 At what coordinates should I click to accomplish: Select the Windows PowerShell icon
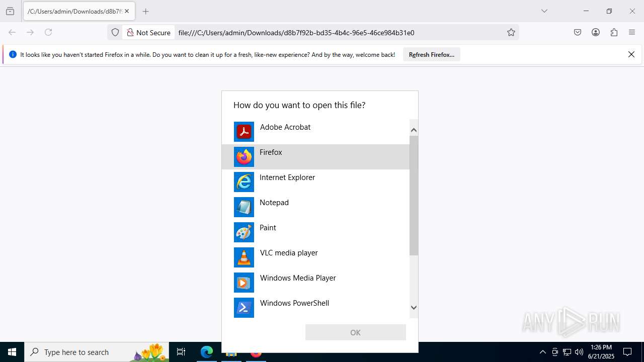tap(244, 308)
